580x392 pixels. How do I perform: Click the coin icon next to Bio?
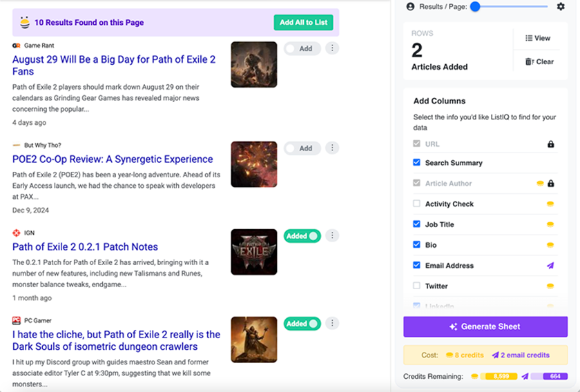tap(550, 245)
